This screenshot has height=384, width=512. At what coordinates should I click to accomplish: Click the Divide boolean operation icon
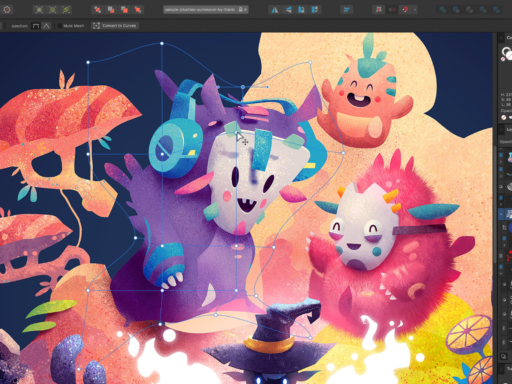[x=496, y=10]
